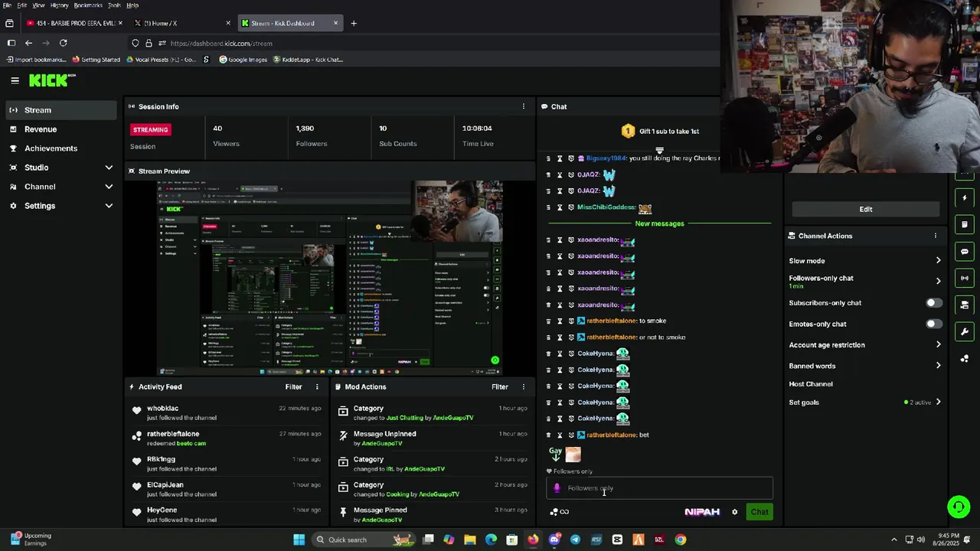980x551 pixels.
Task: Click the emote picker icon in chat input
Action: coord(557,488)
